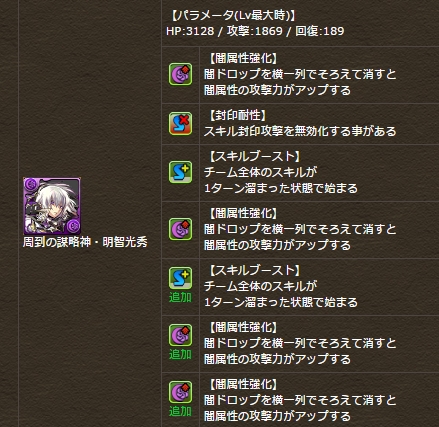Click the last 闇属性強化 icon marked 追加
The height and width of the screenshot is (427, 439).
(180, 392)
